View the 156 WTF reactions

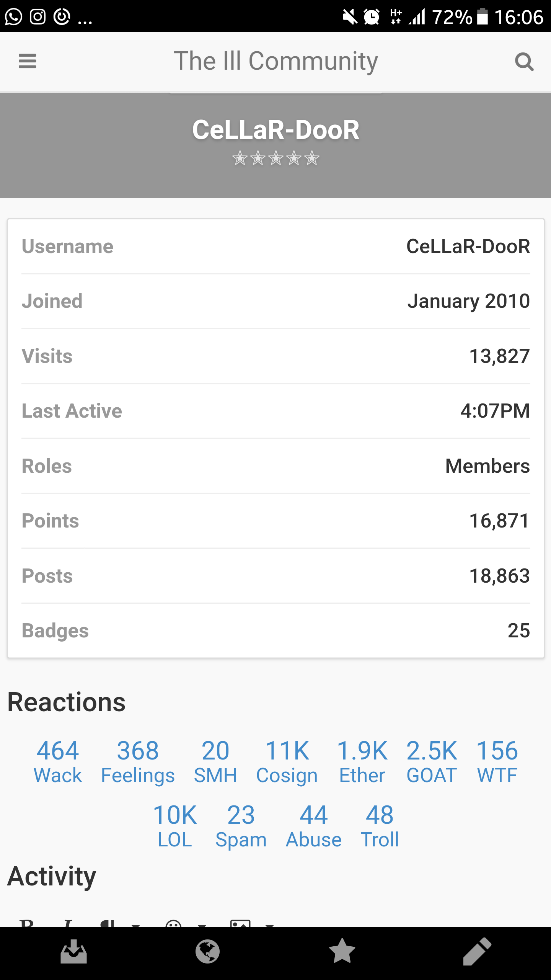pos(497,761)
